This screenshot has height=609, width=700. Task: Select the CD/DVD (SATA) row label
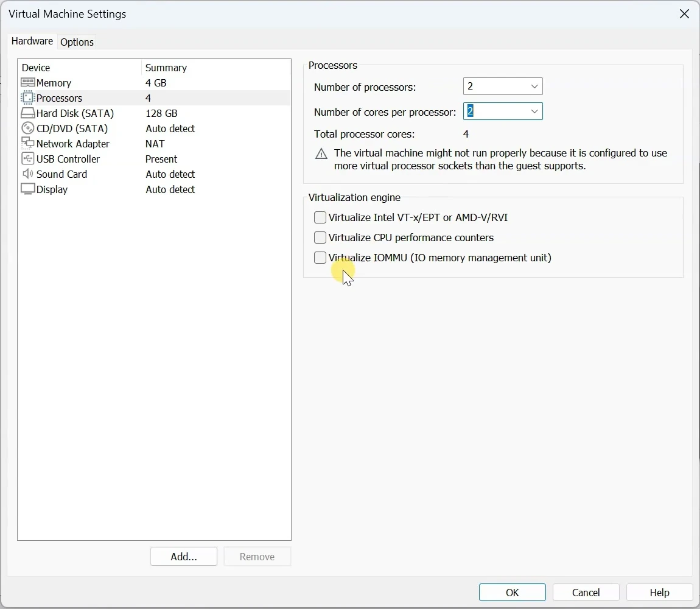pos(72,128)
